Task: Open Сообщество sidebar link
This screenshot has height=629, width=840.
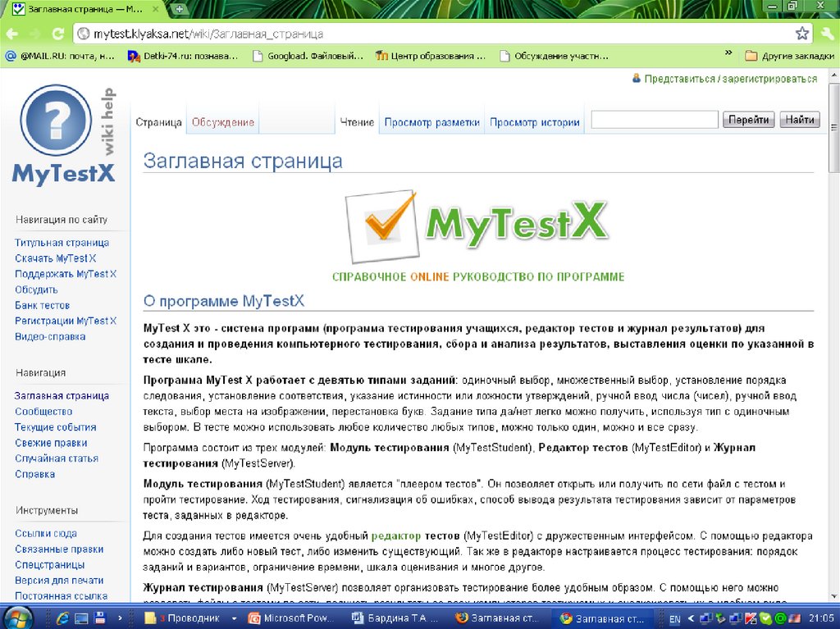Action: point(43,412)
